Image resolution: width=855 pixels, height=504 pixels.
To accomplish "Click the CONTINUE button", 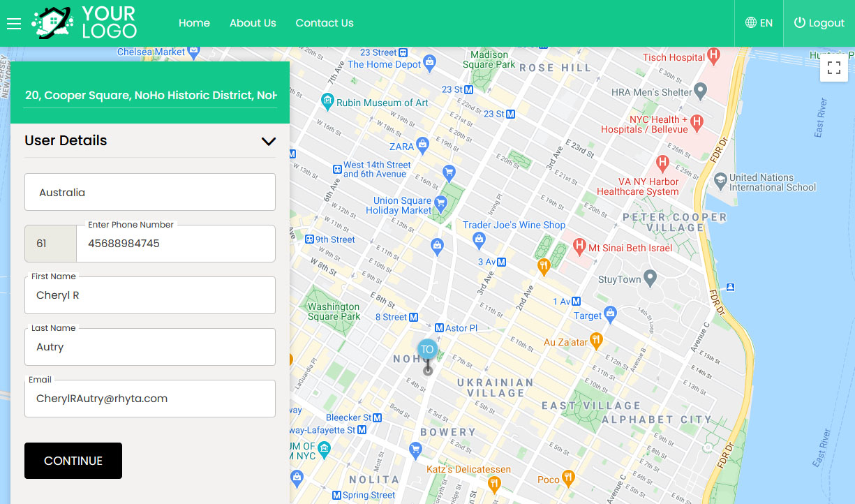I will 73,461.
